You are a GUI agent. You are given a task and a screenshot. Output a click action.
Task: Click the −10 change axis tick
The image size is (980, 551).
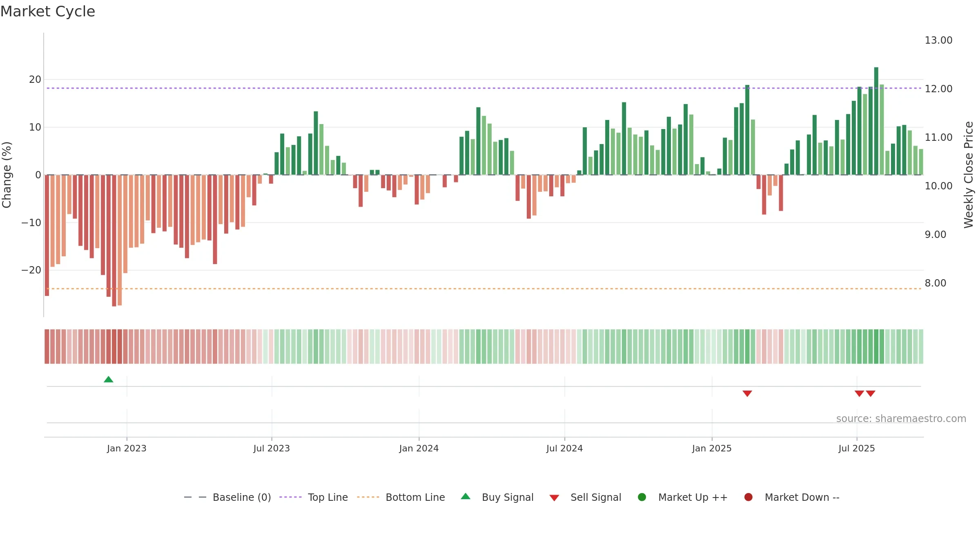pyautogui.click(x=31, y=222)
